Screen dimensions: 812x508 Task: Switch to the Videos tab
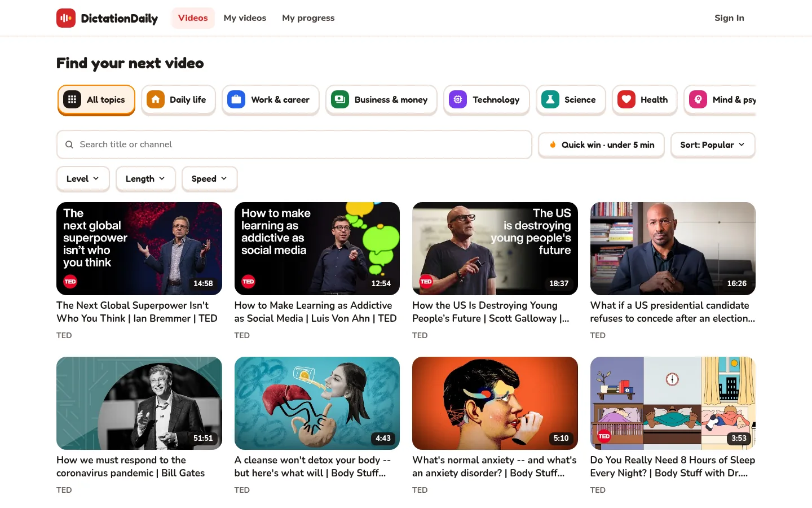point(193,18)
